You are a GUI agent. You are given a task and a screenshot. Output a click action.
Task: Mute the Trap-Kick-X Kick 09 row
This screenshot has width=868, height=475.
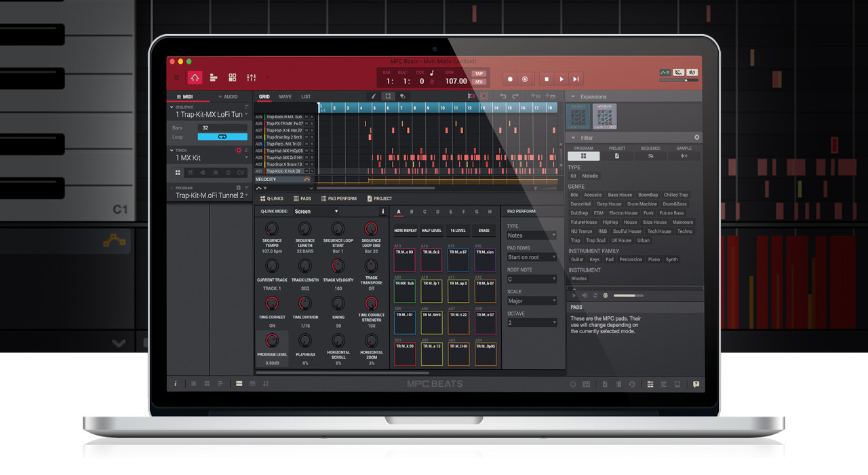[x=307, y=171]
